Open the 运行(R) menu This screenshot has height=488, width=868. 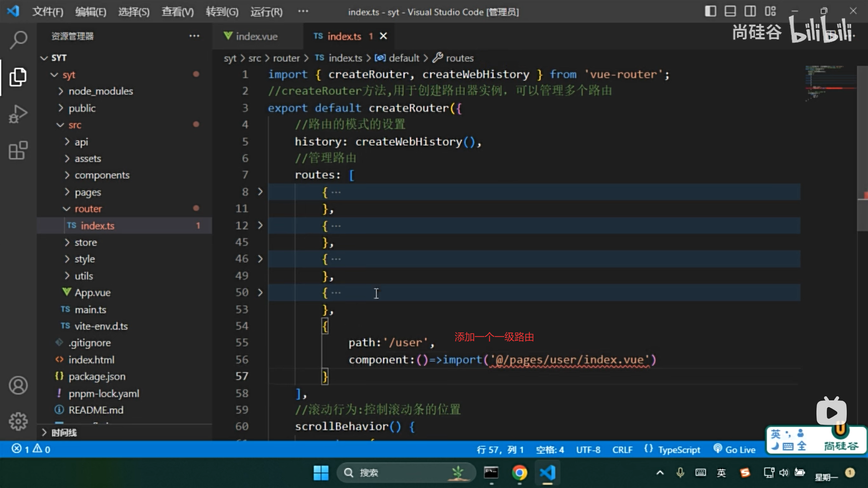266,12
